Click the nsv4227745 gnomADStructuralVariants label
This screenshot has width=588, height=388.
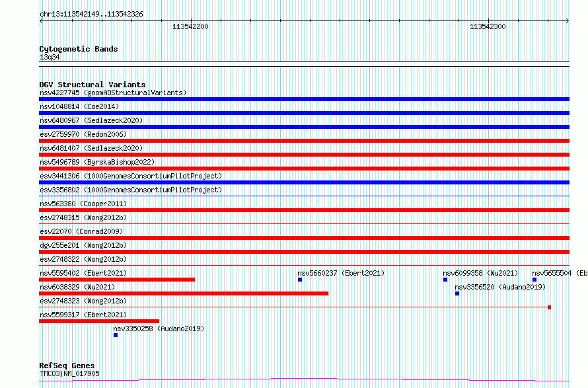(113, 93)
